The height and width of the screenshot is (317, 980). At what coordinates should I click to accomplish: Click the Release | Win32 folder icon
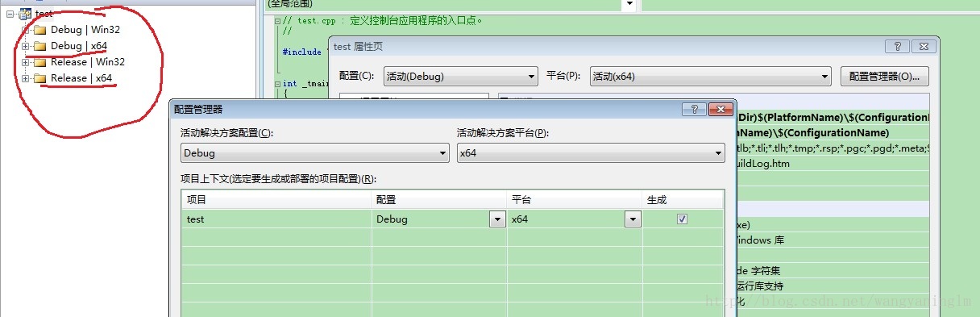pos(39,62)
